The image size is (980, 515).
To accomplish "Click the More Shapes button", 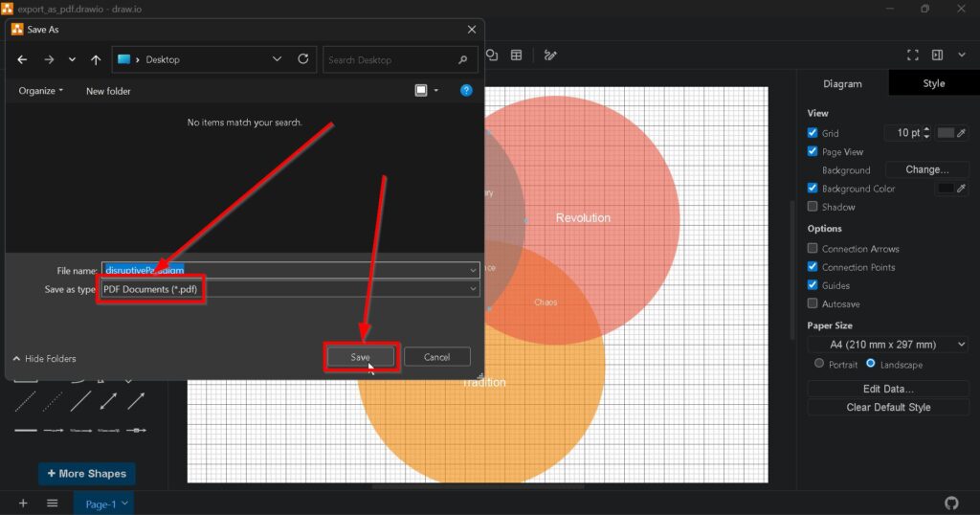I will [x=86, y=474].
